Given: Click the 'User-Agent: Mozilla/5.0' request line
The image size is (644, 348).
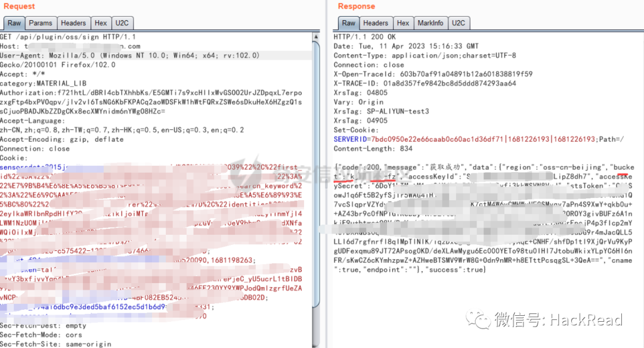Looking at the screenshot, I should [x=130, y=55].
